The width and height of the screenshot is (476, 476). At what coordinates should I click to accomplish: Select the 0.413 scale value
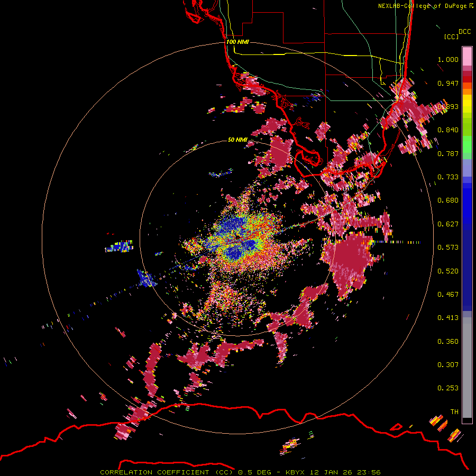[448, 318]
